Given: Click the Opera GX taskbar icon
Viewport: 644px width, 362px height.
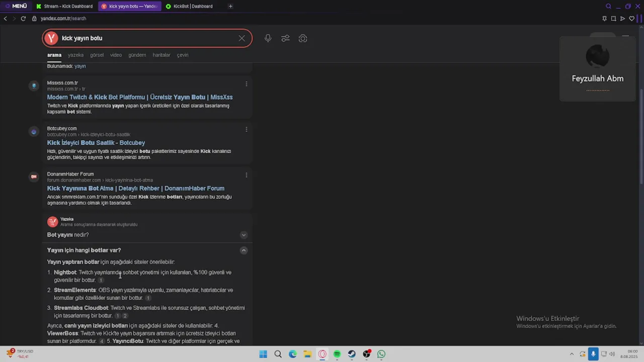Looking at the screenshot, I should tap(323, 354).
